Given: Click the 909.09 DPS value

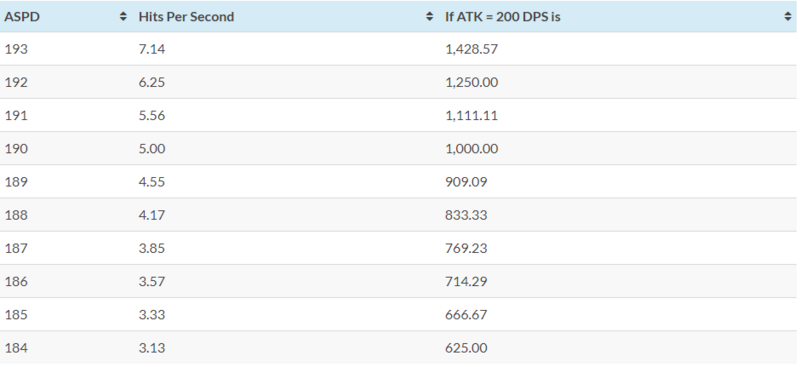Looking at the screenshot, I should 466,182.
